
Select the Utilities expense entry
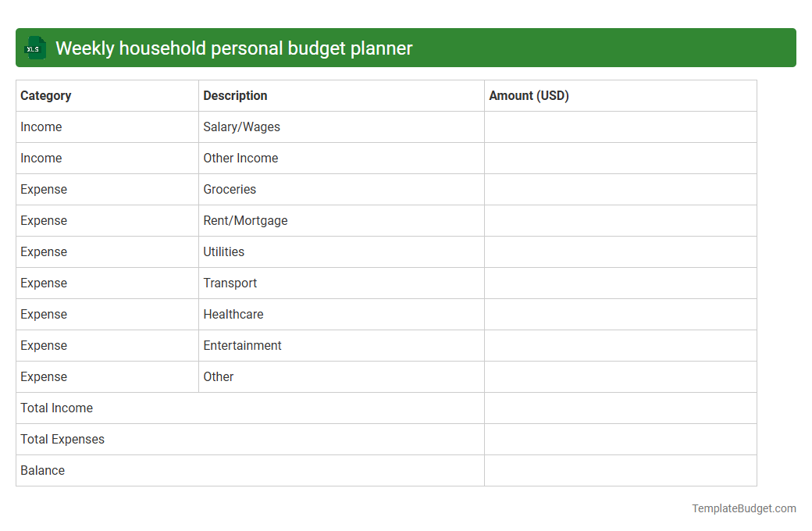click(224, 251)
